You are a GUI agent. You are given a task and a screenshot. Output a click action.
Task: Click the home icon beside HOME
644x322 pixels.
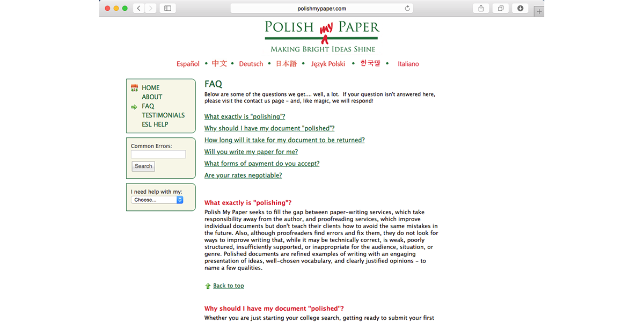click(134, 88)
